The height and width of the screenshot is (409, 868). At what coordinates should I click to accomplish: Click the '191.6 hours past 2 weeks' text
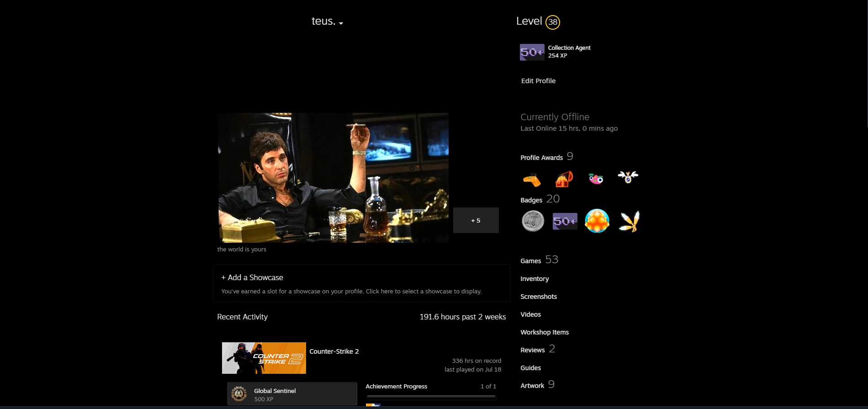pos(463,317)
